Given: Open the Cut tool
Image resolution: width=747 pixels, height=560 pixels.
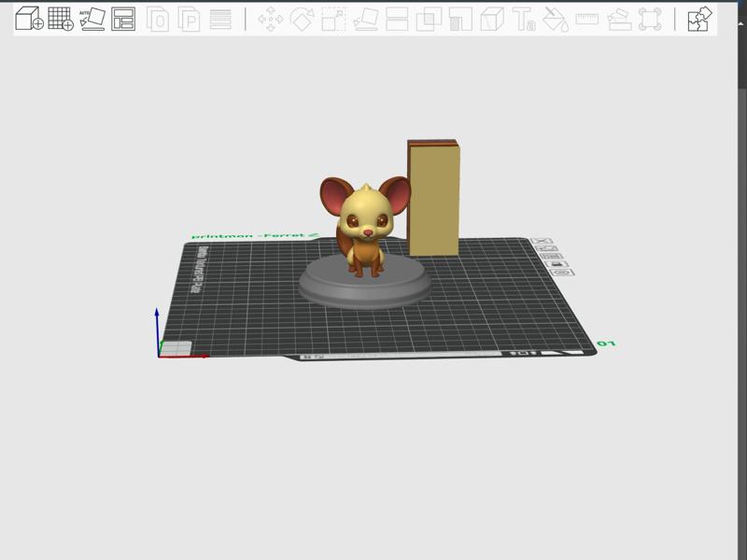Looking at the screenshot, I should 397,19.
